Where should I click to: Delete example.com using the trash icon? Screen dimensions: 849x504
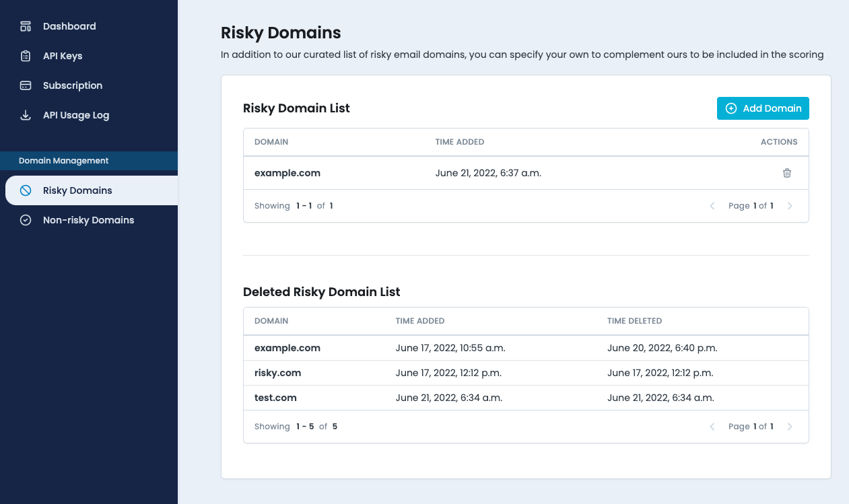786,173
